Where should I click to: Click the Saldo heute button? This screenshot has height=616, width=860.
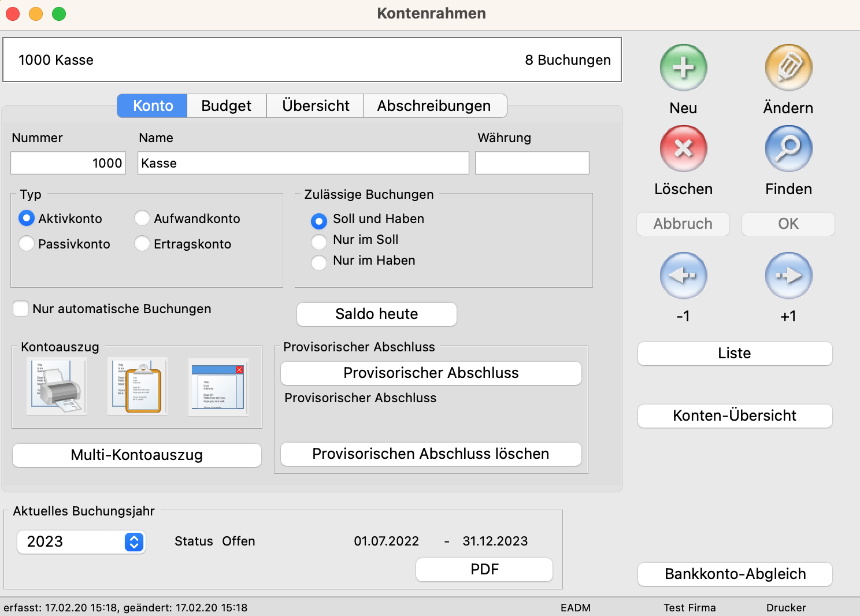[376, 314]
